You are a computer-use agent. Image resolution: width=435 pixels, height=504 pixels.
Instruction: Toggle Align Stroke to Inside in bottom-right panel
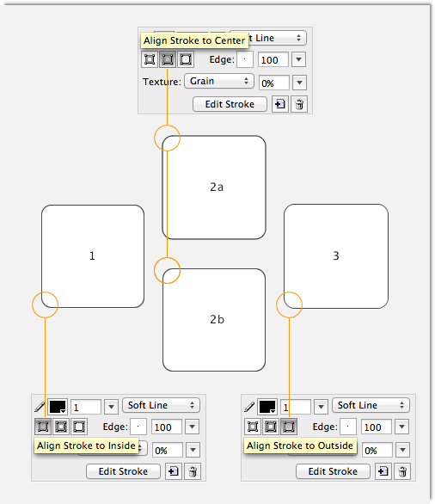click(253, 427)
